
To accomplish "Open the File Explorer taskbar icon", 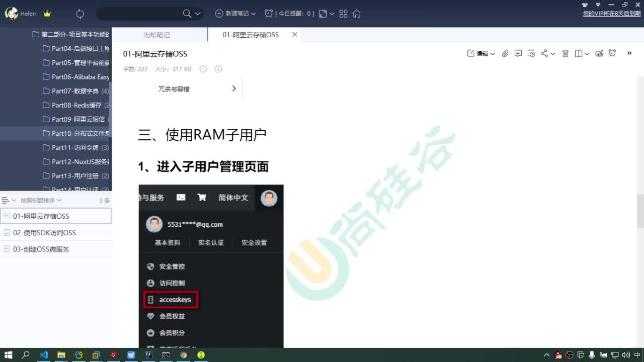I will pos(61,355).
